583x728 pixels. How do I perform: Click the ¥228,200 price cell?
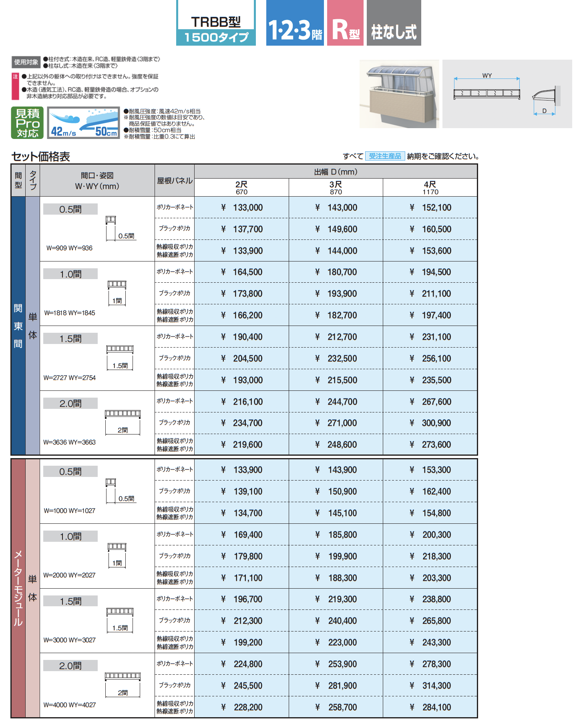click(x=241, y=707)
